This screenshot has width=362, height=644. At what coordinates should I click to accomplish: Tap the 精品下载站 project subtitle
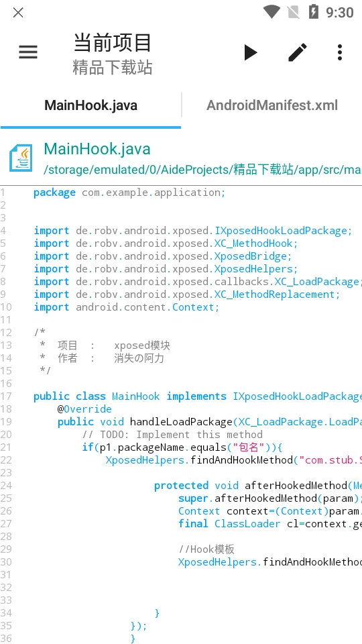tap(113, 68)
